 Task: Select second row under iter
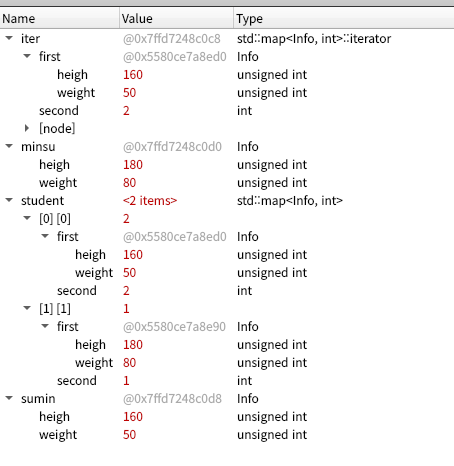tap(59, 111)
